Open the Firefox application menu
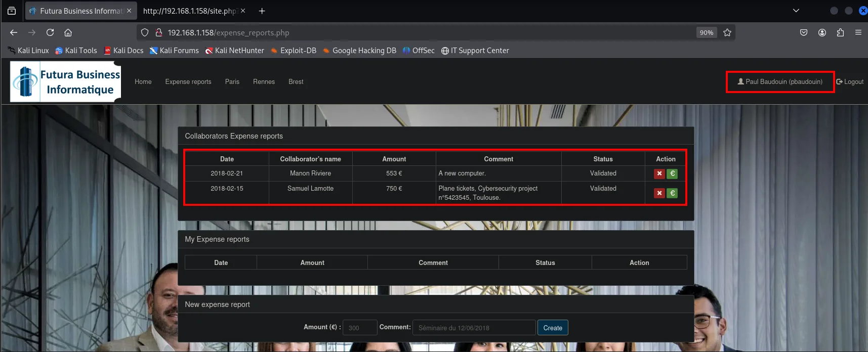This screenshot has height=352, width=868. click(x=858, y=32)
